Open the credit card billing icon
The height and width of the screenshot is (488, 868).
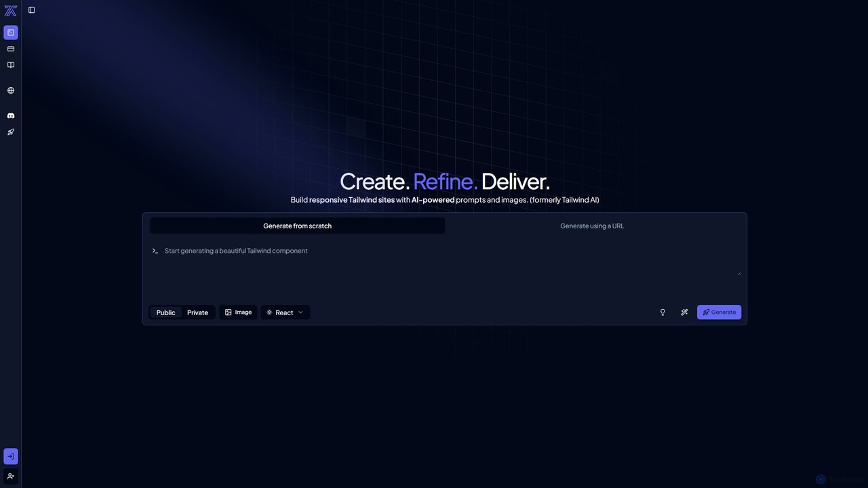point(11,49)
